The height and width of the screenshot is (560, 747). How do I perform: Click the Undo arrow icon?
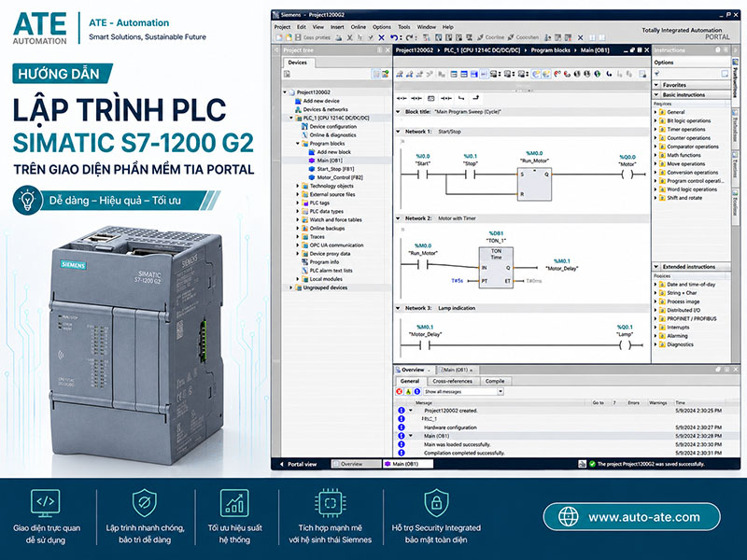pyautogui.click(x=393, y=37)
